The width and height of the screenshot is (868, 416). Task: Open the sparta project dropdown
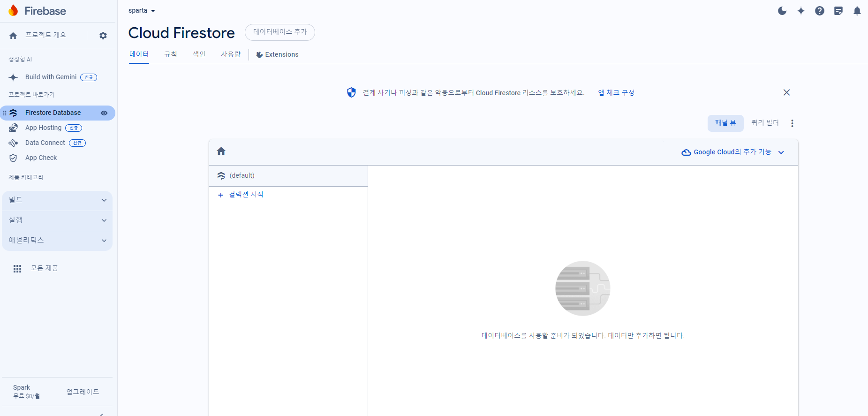tap(142, 10)
